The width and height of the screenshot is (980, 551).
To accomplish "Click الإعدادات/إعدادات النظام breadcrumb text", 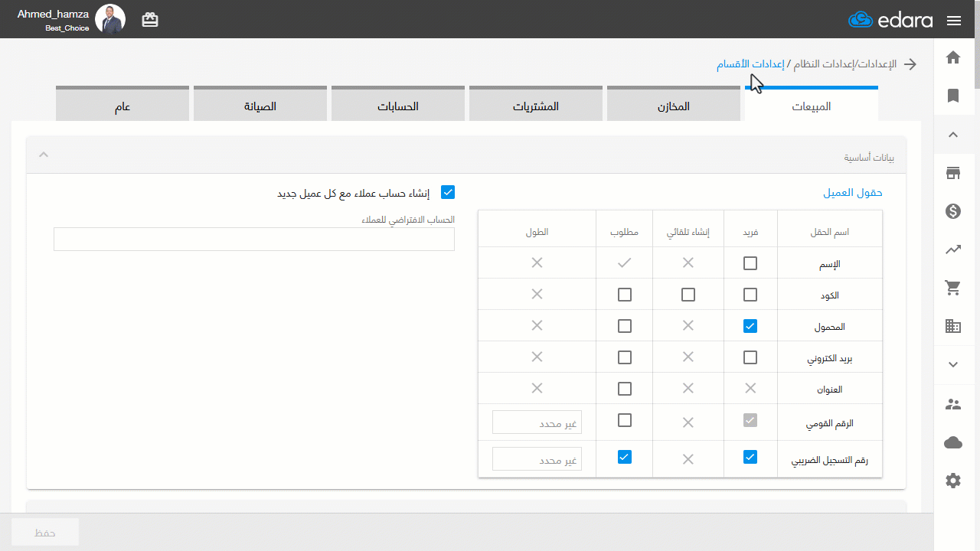I will pyautogui.click(x=844, y=64).
